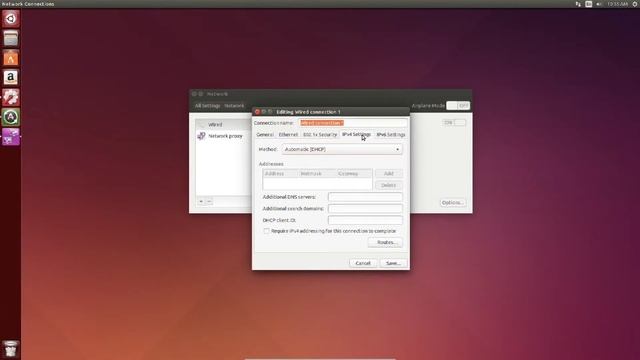
Task: Open the Routes… dialog
Action: pyautogui.click(x=385, y=242)
